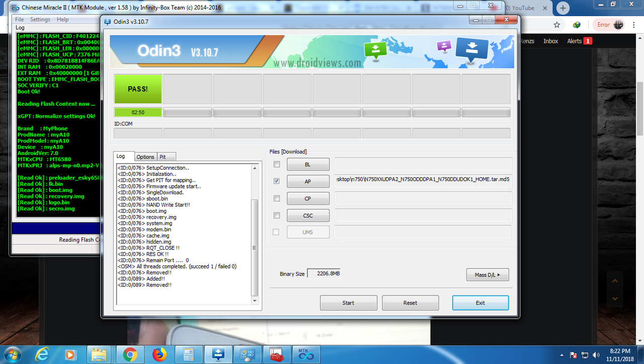
Task: Open the Windows Start menu
Action: coord(14,354)
